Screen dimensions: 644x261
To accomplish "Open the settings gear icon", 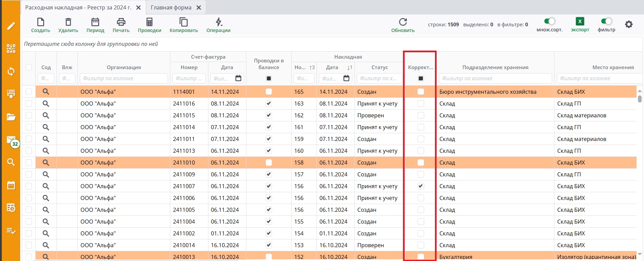I will click(x=629, y=24).
